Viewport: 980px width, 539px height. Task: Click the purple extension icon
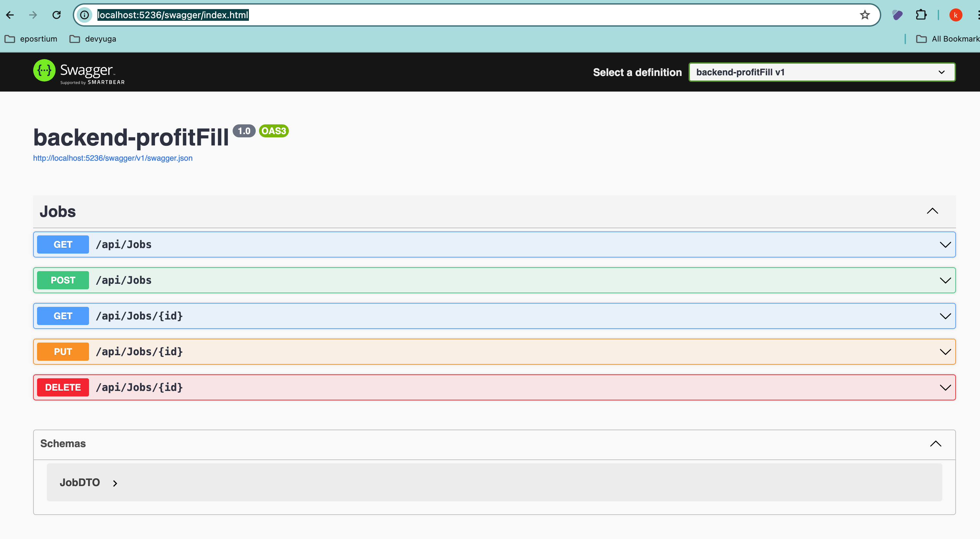click(897, 15)
